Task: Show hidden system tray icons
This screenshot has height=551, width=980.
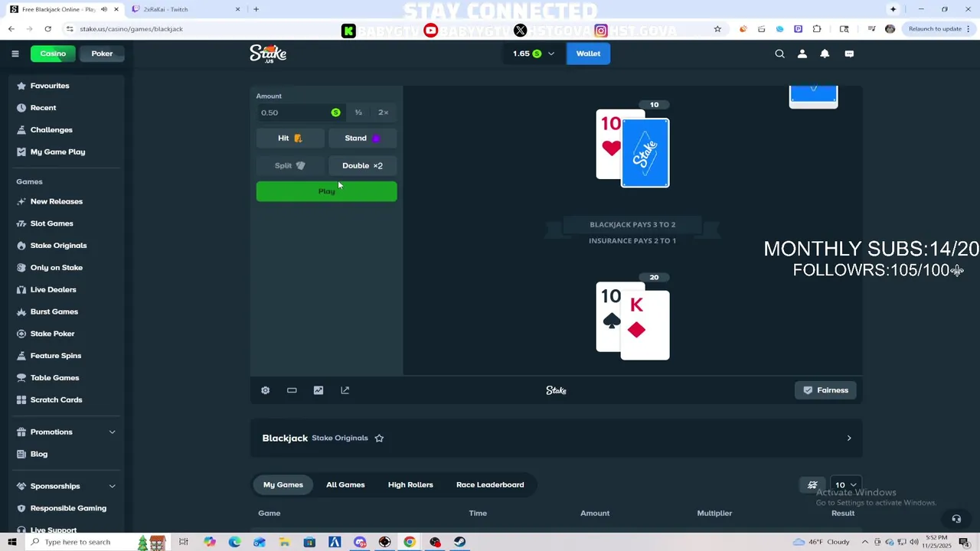Action: [865, 542]
